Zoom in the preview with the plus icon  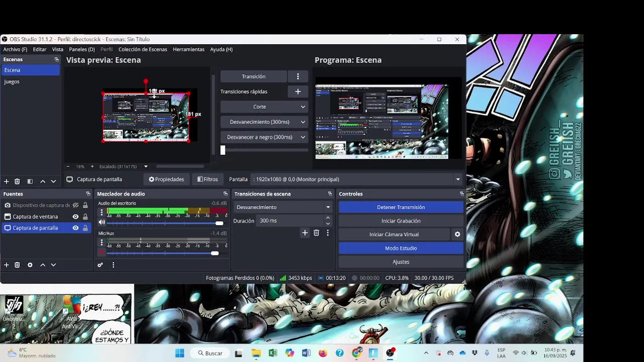coord(92,166)
